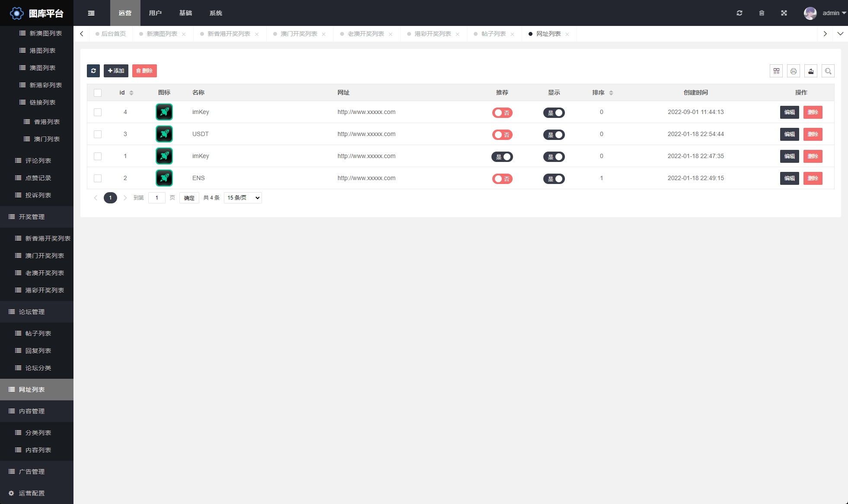Image resolution: width=848 pixels, height=504 pixels.
Task: Open the 用户 top menu
Action: (x=155, y=13)
